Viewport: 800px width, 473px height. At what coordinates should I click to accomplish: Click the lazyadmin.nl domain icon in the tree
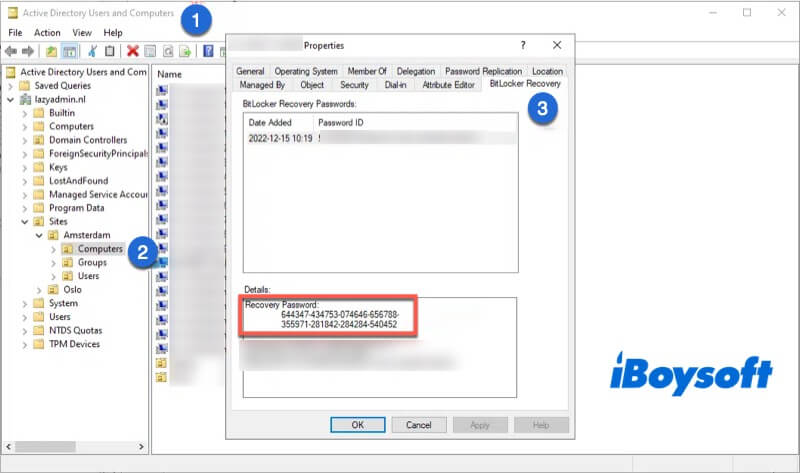pos(25,99)
